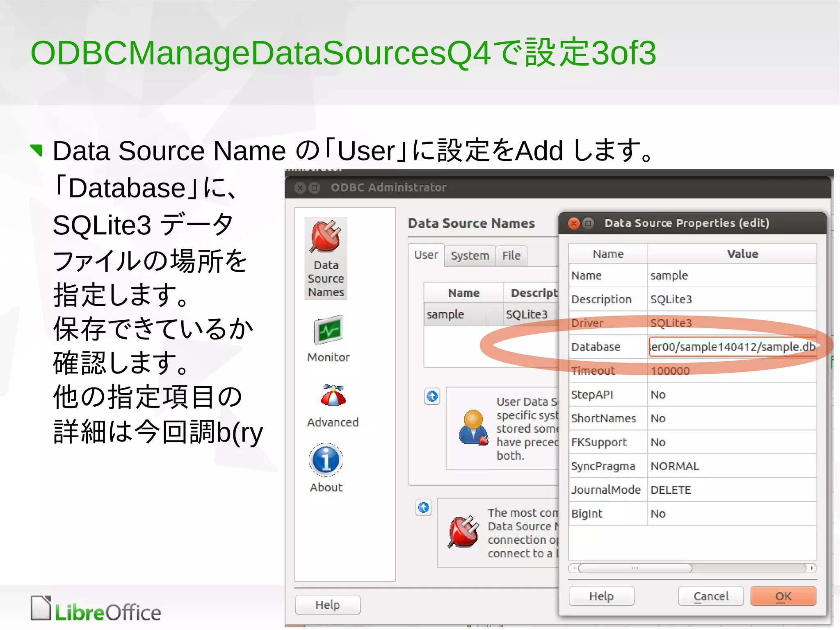Switch to the System tab
Image resolution: width=840 pixels, height=630 pixels.
[x=470, y=256]
